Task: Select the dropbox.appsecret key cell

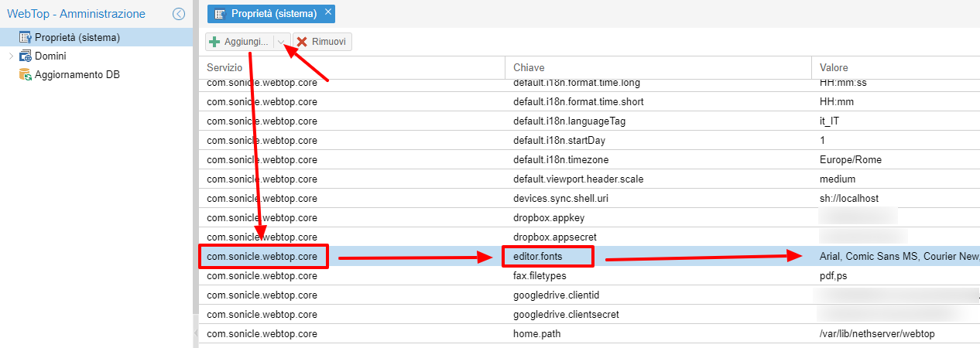Action: pos(658,237)
